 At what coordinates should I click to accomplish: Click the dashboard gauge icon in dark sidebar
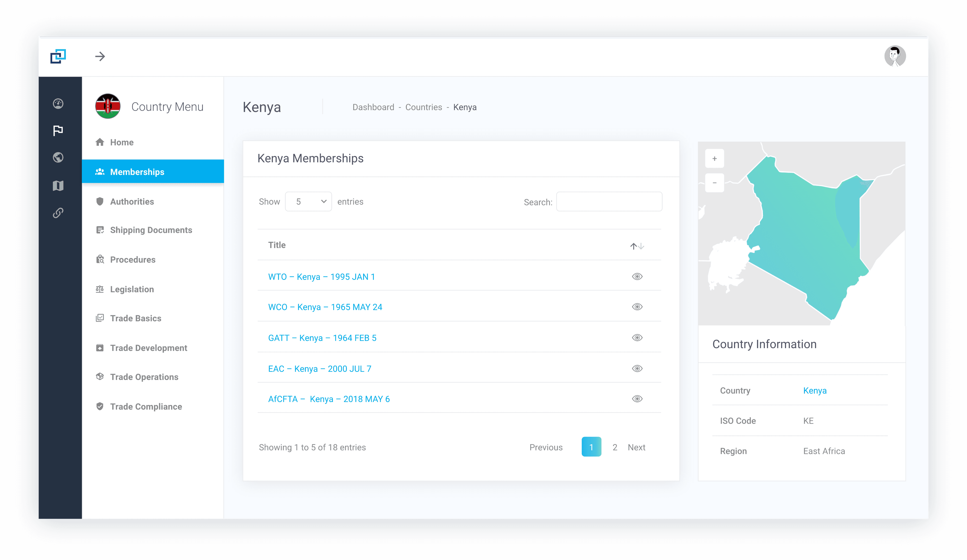[x=58, y=103]
